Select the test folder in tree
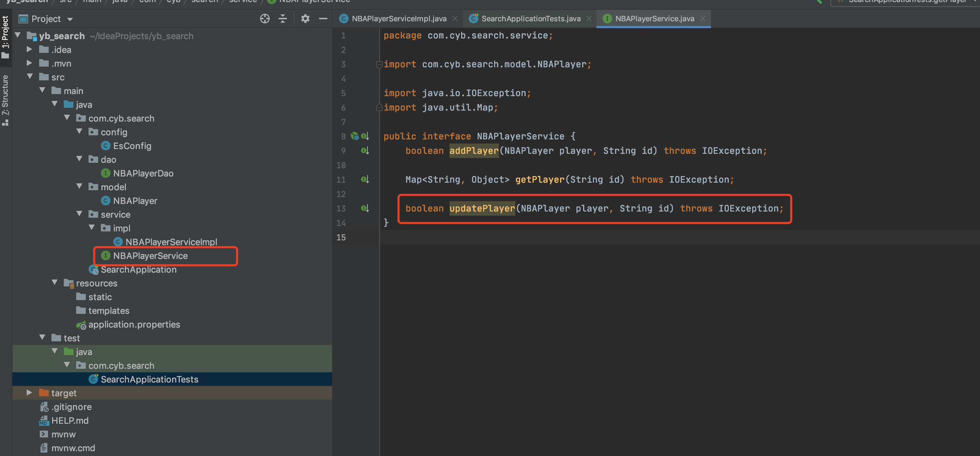This screenshot has height=456, width=980. point(71,338)
